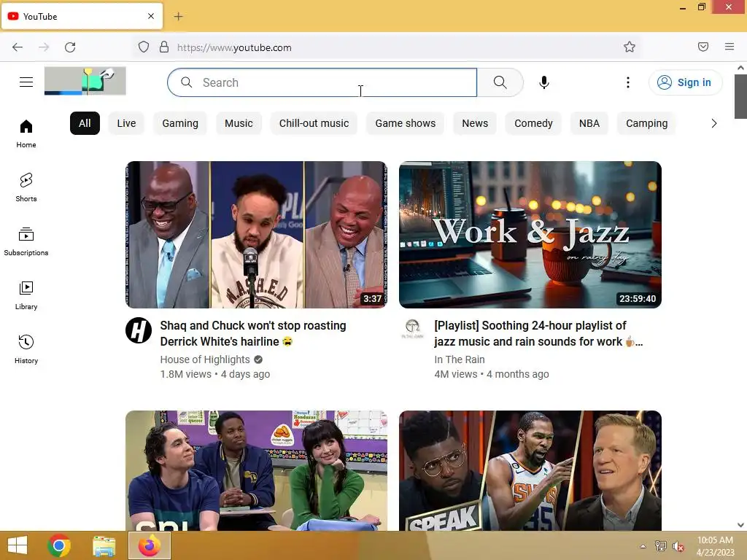Open the Windows Start menu
Screen dimensions: 747x560
(18, 545)
